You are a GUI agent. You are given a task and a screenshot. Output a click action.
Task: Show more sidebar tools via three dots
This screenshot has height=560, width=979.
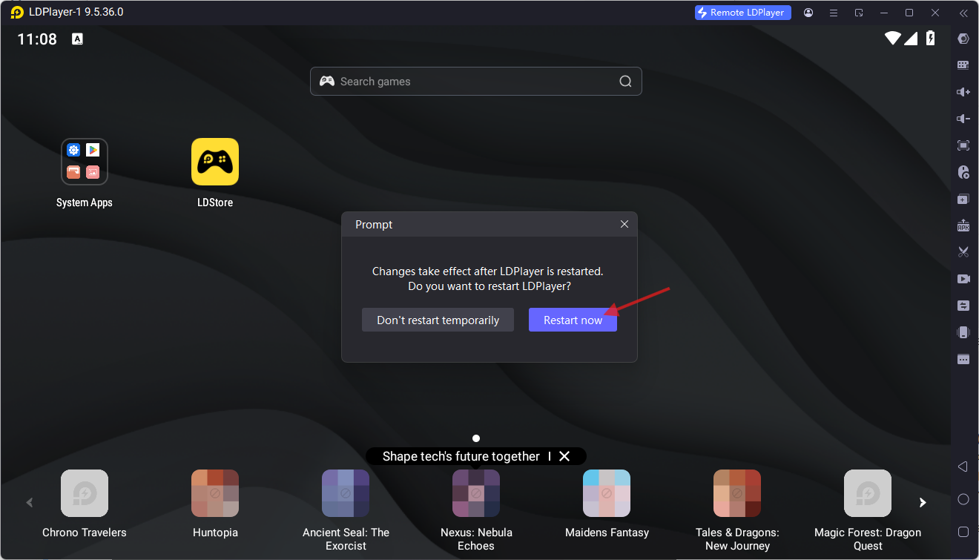963,360
